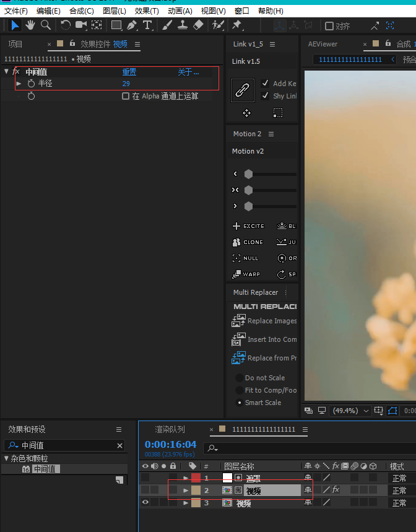This screenshot has width=416, height=532.
Task: Select the Do not Scale radio option
Action: 240,378
